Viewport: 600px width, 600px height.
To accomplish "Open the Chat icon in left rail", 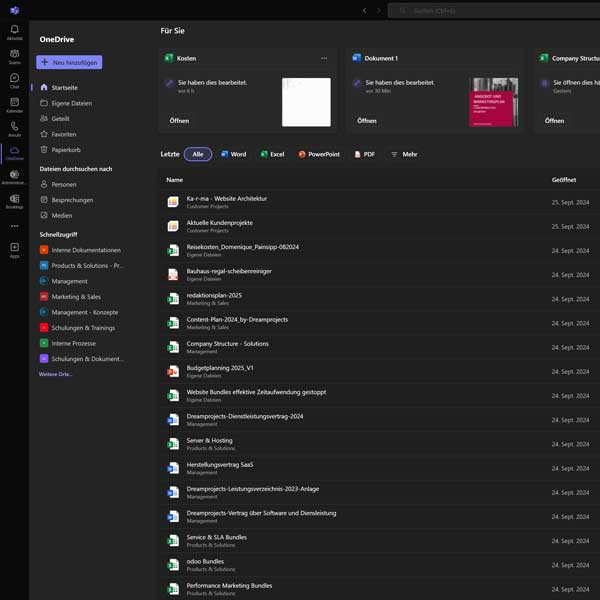I will (x=15, y=78).
